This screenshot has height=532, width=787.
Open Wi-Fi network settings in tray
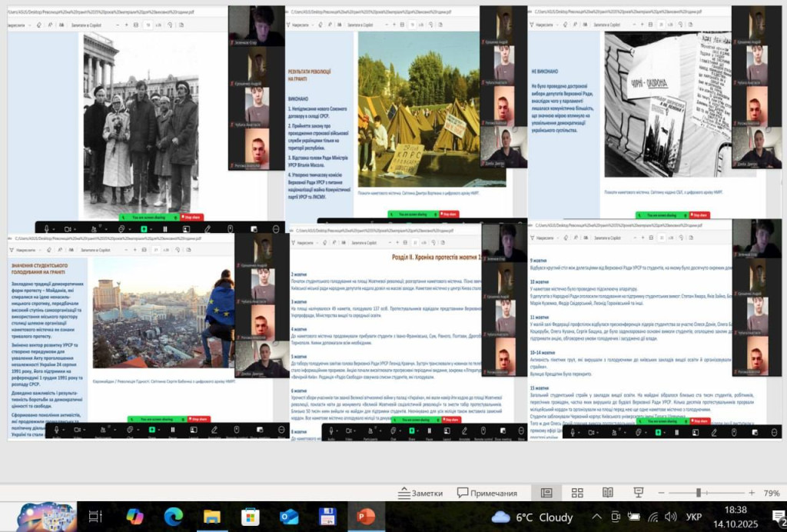click(x=653, y=517)
